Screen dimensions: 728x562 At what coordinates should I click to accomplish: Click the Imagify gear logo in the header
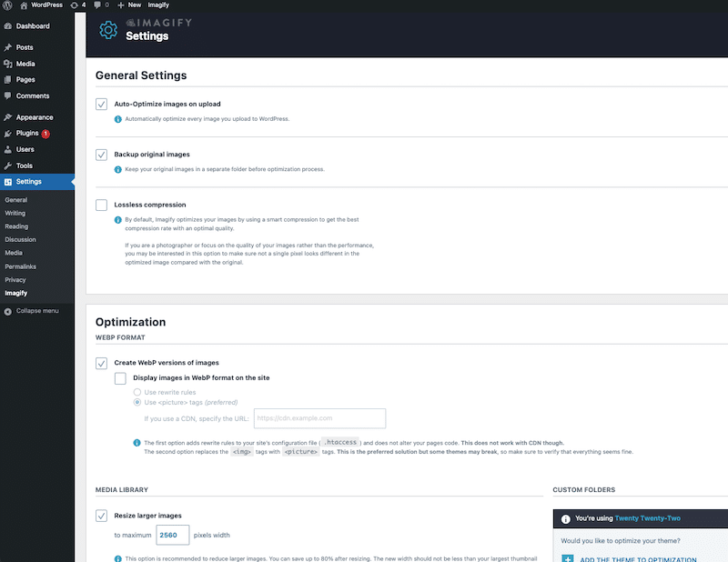coord(109,30)
